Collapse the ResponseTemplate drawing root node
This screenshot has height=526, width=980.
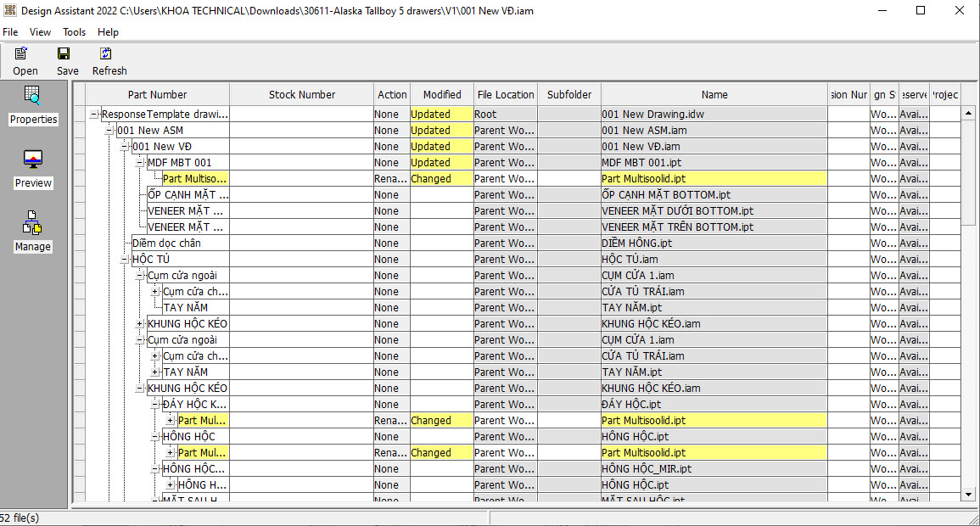93,115
